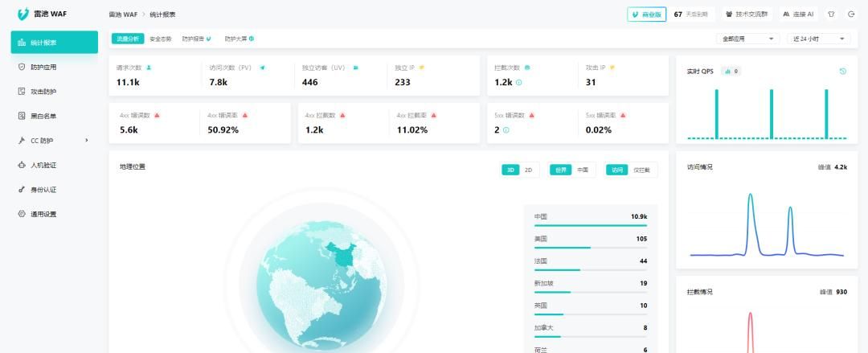The image size is (868, 353).
Task: Click the QPS history icon
Action: (842, 72)
